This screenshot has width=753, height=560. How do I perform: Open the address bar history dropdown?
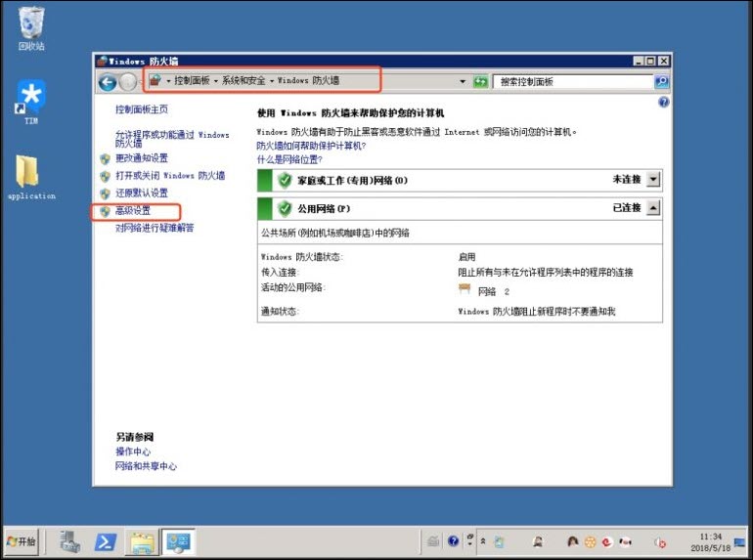click(x=463, y=82)
